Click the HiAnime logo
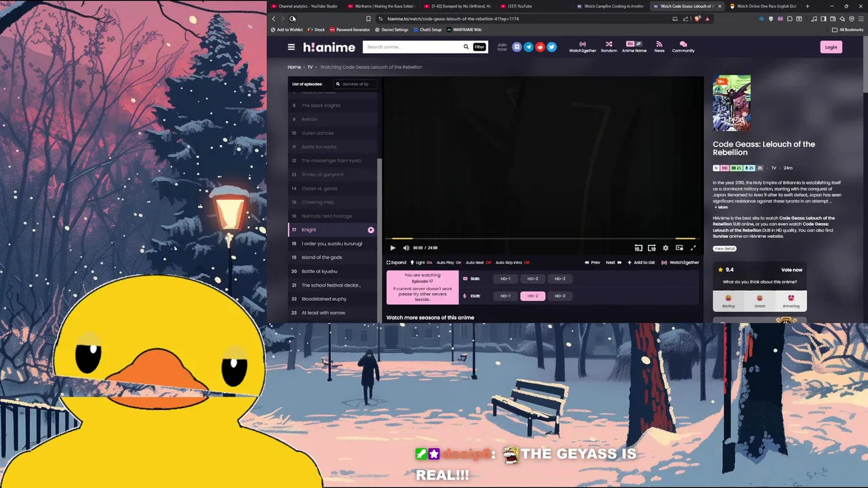868x488 pixels. click(329, 47)
